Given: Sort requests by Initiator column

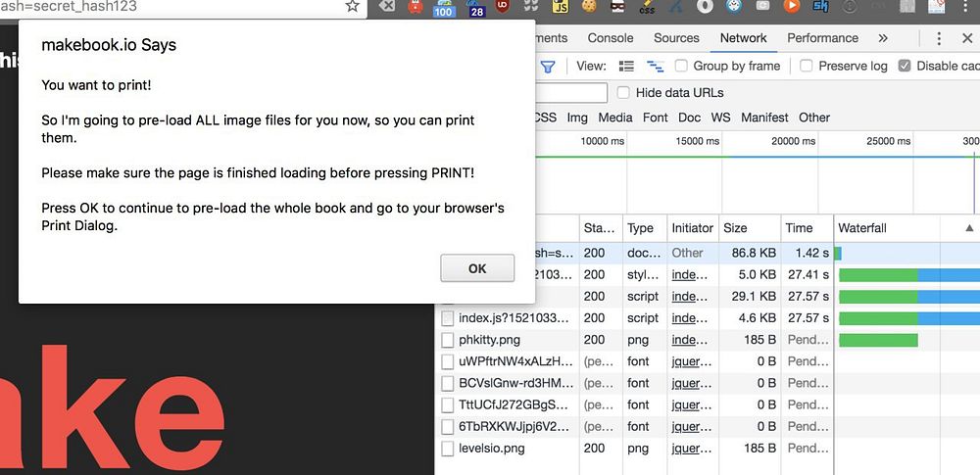Looking at the screenshot, I should pos(693,228).
